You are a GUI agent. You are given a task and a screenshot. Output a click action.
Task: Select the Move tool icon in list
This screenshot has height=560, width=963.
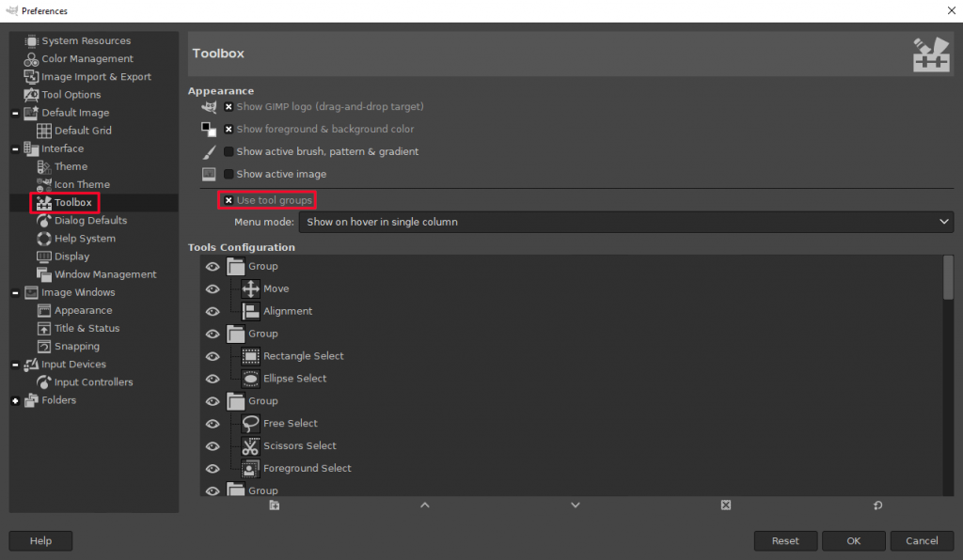[250, 288]
